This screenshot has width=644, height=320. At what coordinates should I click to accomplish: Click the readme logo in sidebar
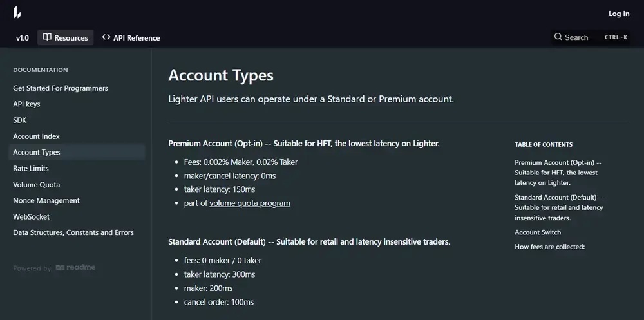coord(75,268)
